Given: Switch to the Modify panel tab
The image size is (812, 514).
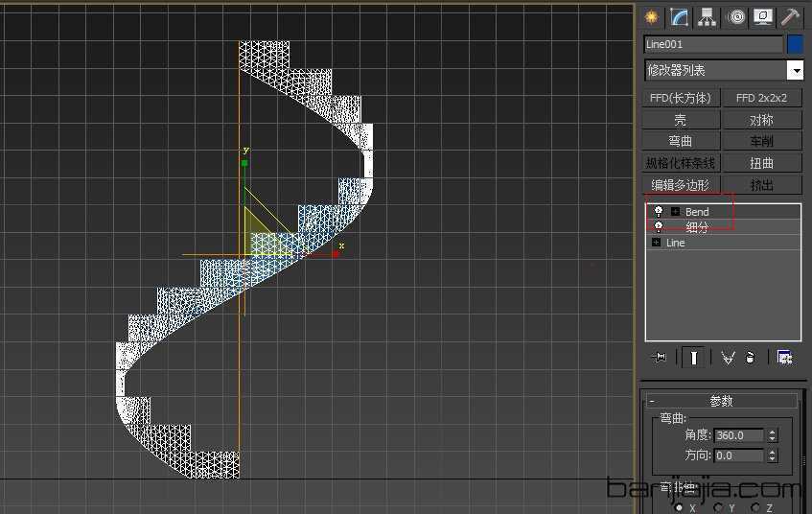Looking at the screenshot, I should [x=679, y=17].
